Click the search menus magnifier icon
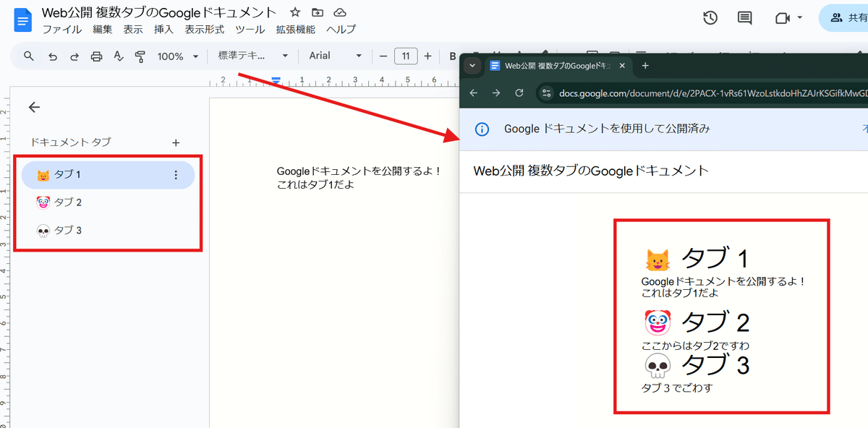 (29, 56)
